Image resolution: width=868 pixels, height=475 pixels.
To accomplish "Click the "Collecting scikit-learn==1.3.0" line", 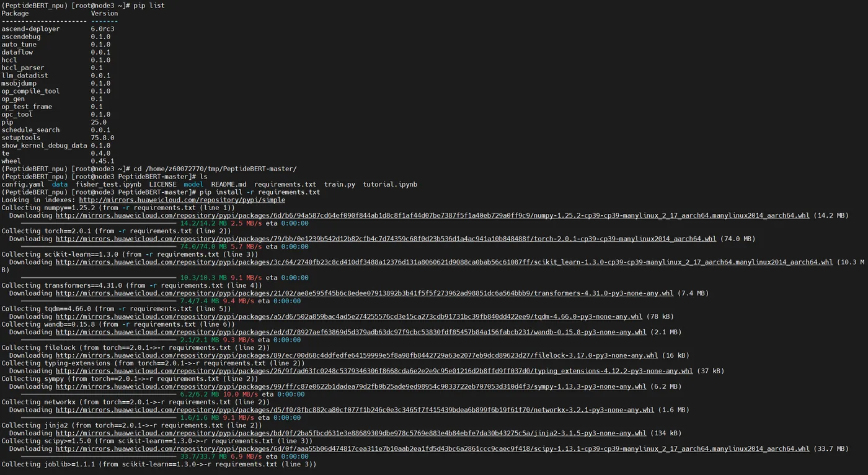I will [130, 254].
